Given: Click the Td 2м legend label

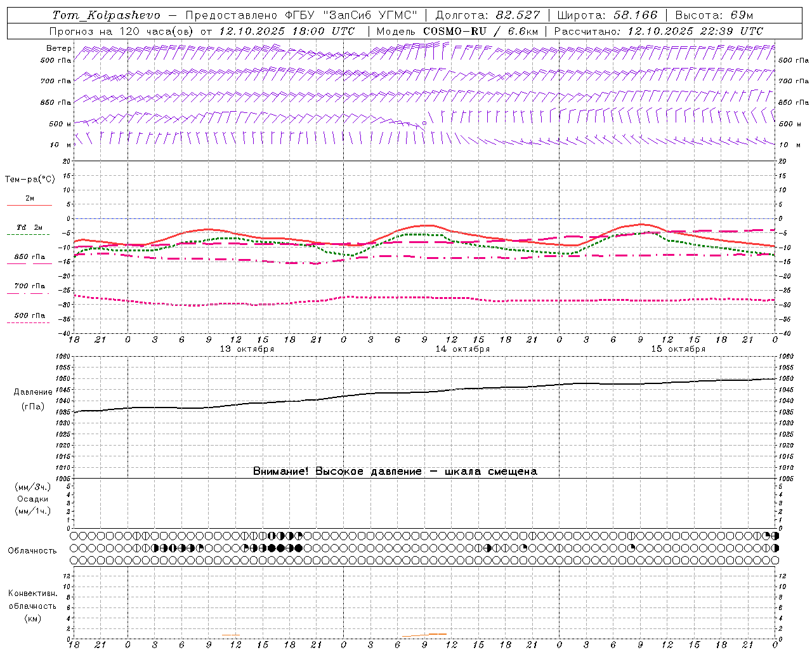Looking at the screenshot, I should point(29,227).
